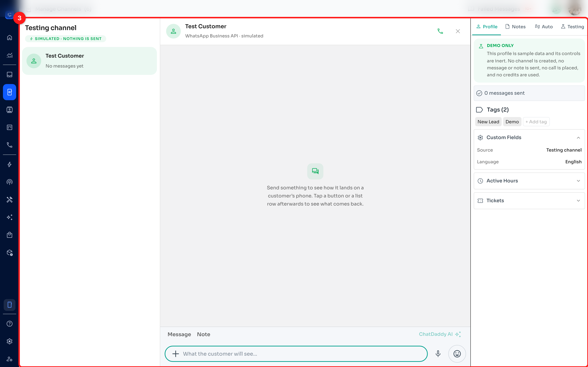Open the home icon in sidebar
This screenshot has height=367, width=588.
coord(10,38)
